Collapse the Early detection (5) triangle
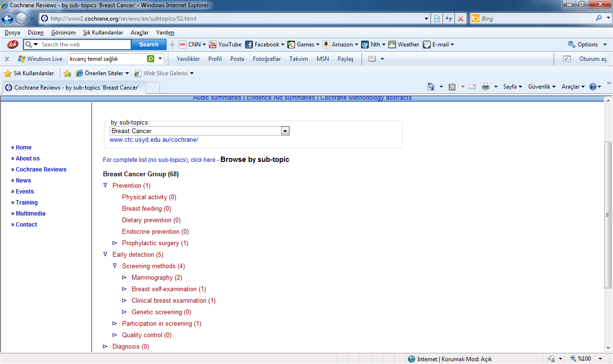 tap(105, 254)
